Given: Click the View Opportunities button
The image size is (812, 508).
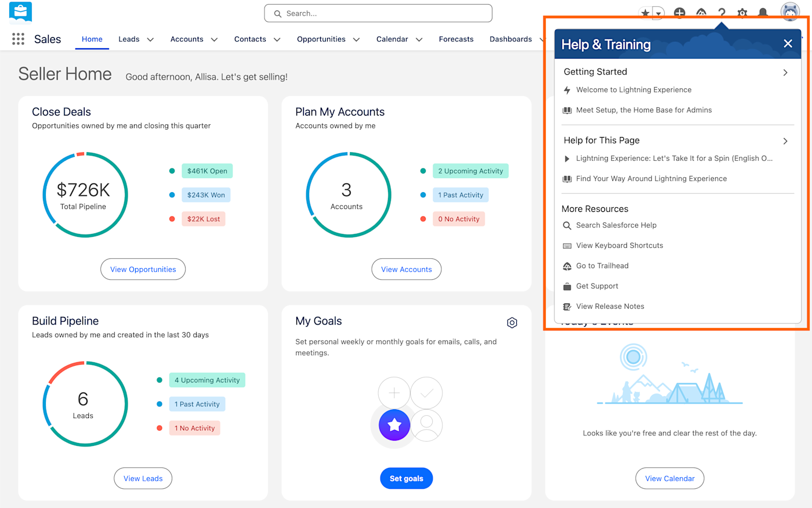Looking at the screenshot, I should click(x=143, y=269).
